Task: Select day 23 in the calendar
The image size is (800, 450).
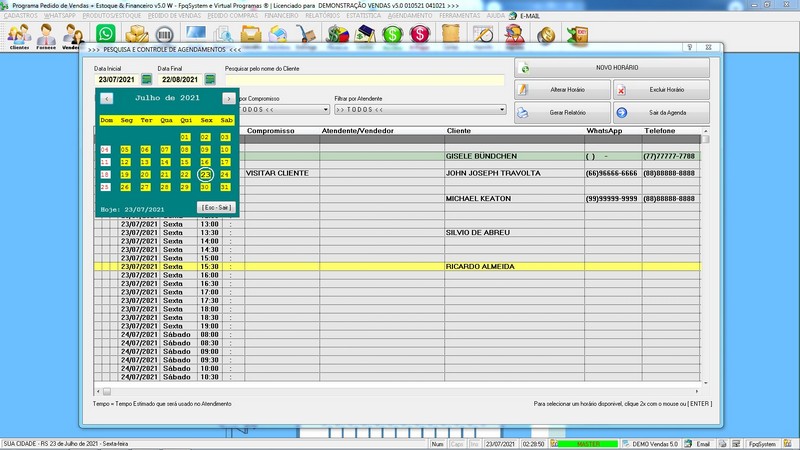Action: tap(205, 174)
